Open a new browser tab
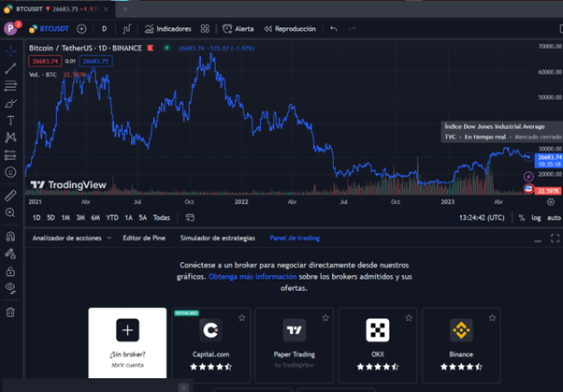 125,9
